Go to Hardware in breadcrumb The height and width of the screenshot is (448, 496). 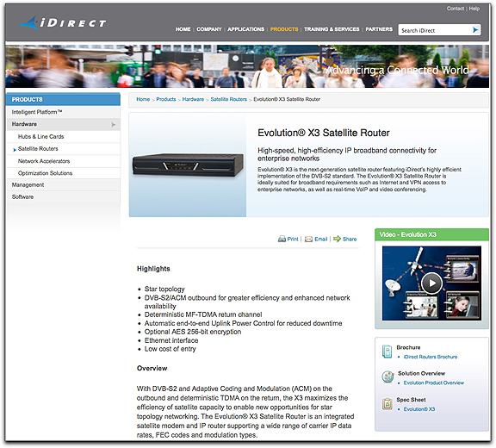193,99
